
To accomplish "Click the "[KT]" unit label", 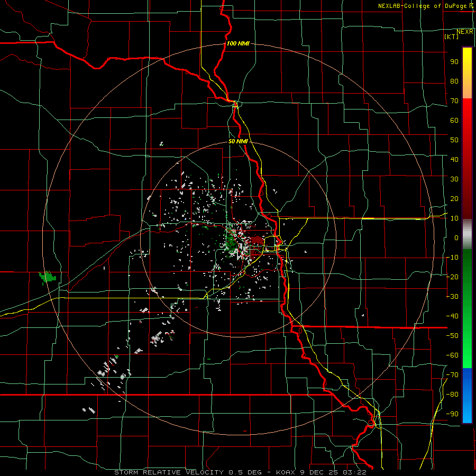I will pyautogui.click(x=451, y=36).
